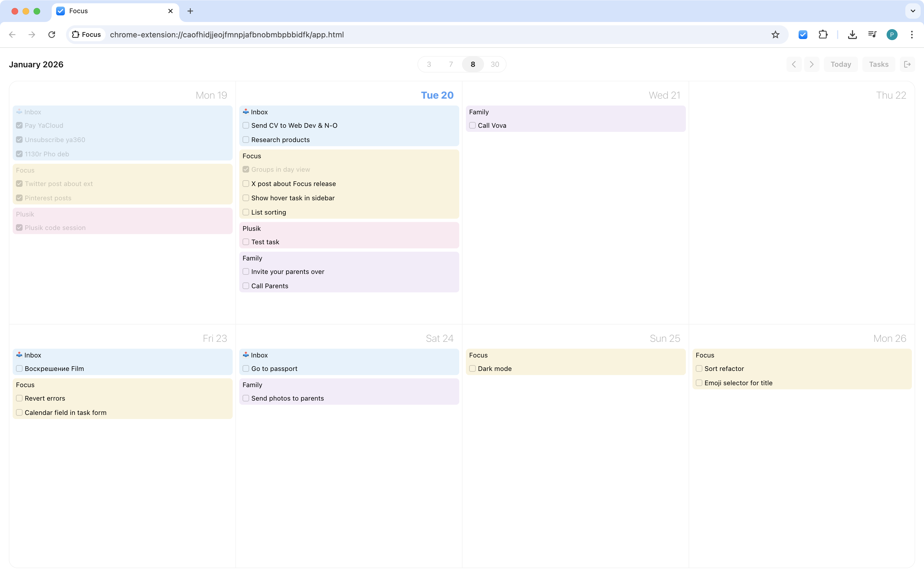Uncheck Groups in day view task
The width and height of the screenshot is (924, 577).
[246, 170]
